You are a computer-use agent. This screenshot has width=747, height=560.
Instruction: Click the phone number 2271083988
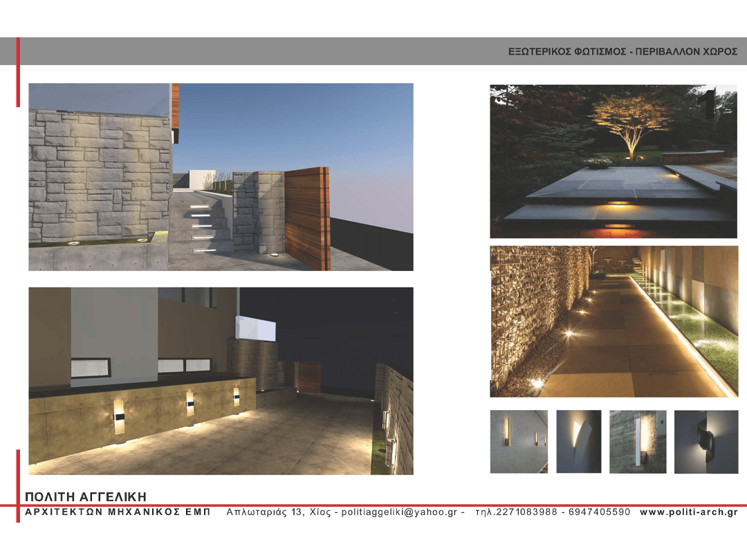pos(526,512)
